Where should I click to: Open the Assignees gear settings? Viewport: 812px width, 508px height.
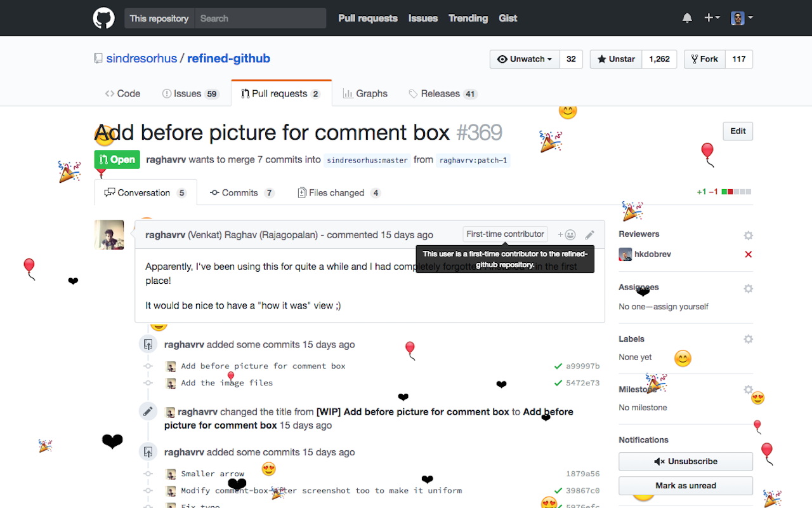748,288
